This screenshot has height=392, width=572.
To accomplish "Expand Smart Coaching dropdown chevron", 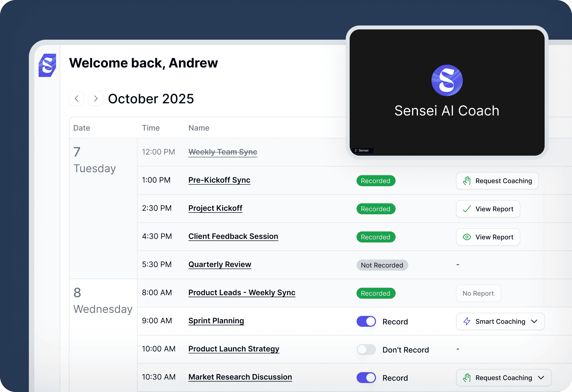I will point(534,321).
